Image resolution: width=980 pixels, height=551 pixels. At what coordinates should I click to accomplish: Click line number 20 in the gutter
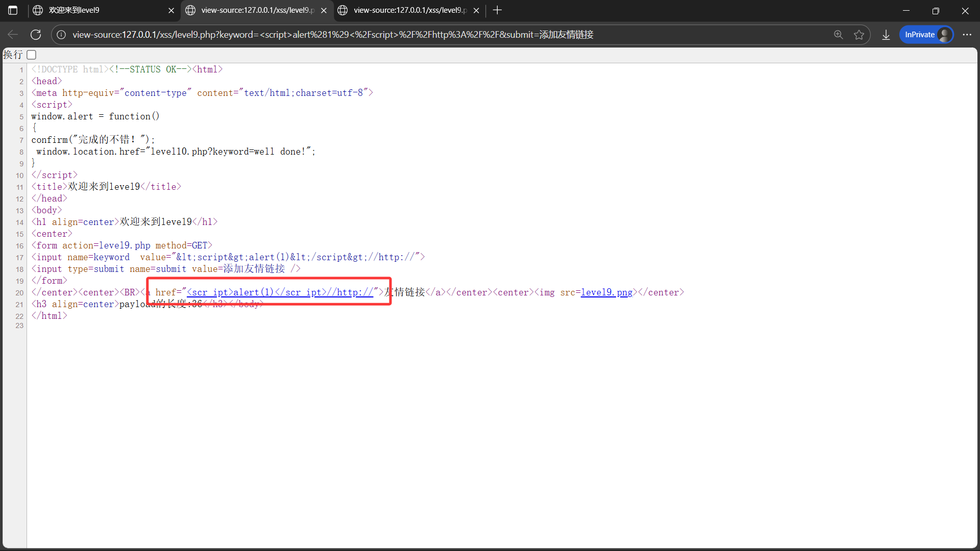coord(19,293)
